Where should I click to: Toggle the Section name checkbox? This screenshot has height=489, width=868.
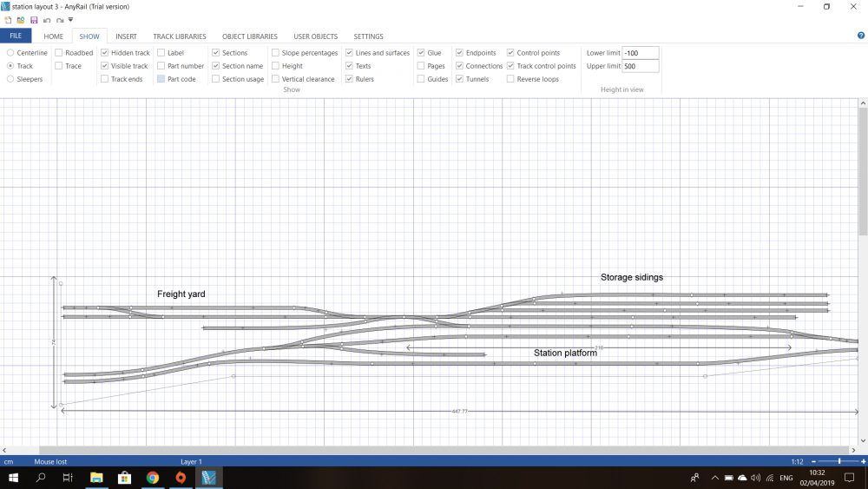coord(216,66)
